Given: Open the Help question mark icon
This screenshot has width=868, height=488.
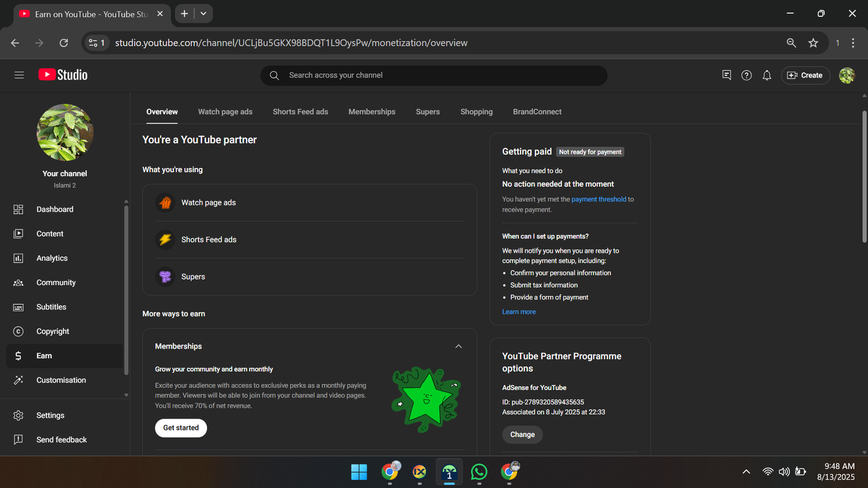Looking at the screenshot, I should [746, 75].
